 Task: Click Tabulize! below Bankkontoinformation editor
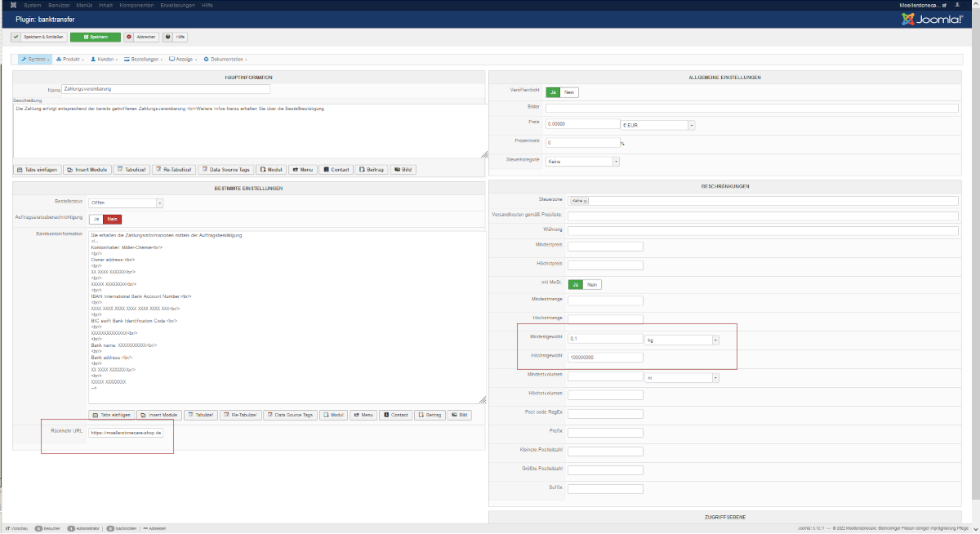tap(201, 415)
